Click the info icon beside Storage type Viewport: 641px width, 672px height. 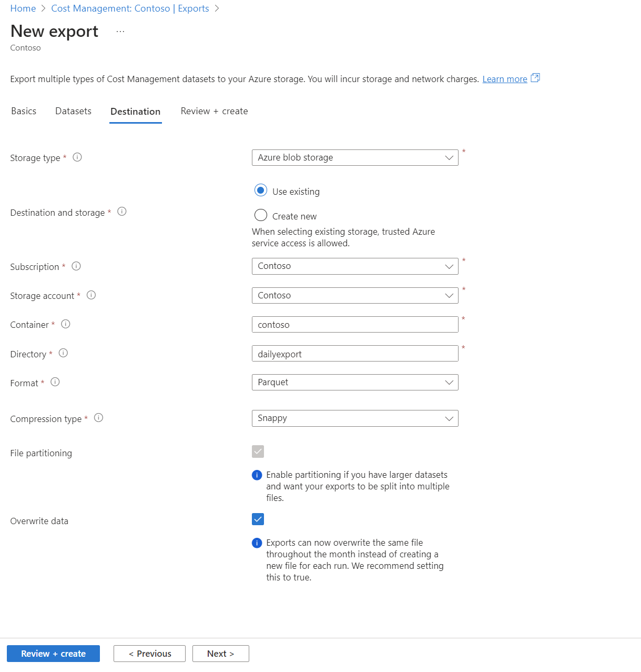77,157
